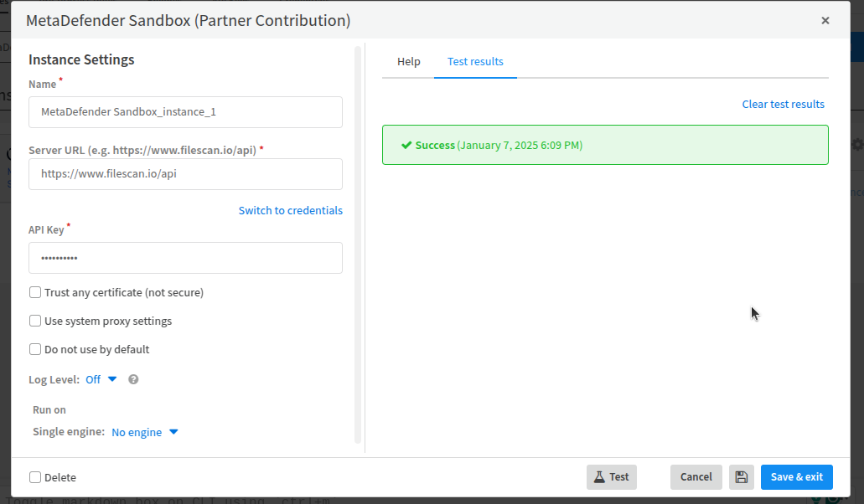Viewport: 864px width, 504px height.
Task: Click Switch to credentials link
Action: (291, 211)
